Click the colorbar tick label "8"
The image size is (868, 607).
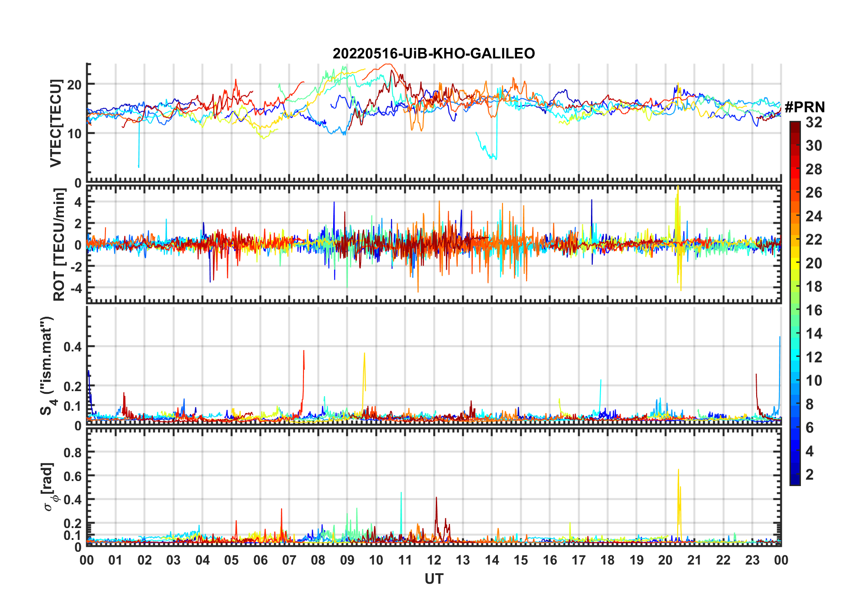[810, 404]
